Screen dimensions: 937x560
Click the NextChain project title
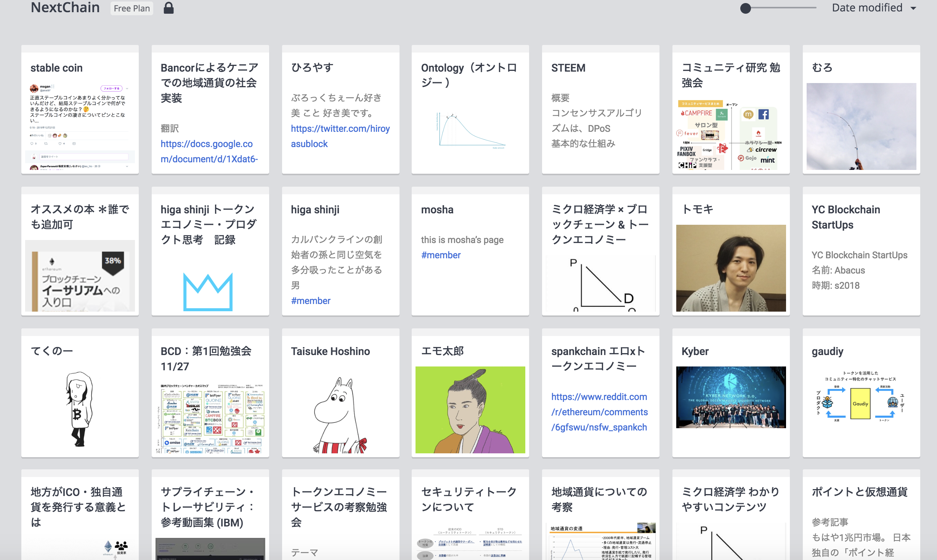[65, 8]
